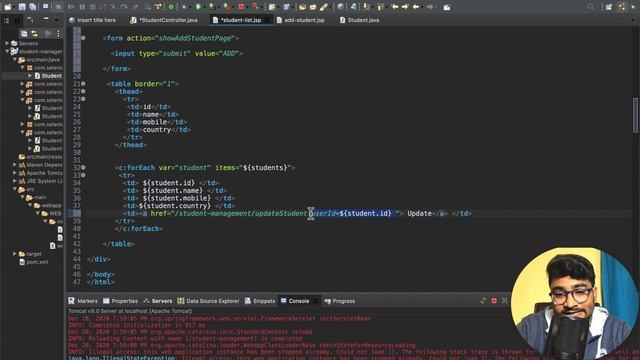Collapse the WEB-INF folder node

pos(38,213)
